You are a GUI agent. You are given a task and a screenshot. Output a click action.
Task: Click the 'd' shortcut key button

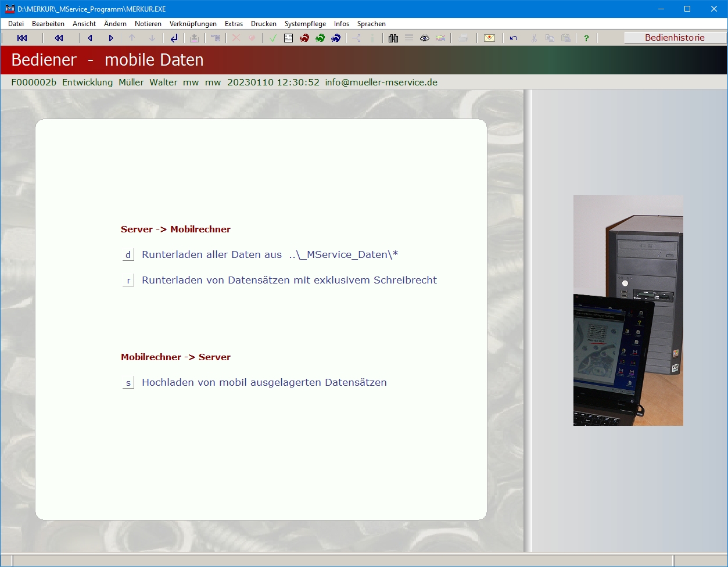click(128, 255)
